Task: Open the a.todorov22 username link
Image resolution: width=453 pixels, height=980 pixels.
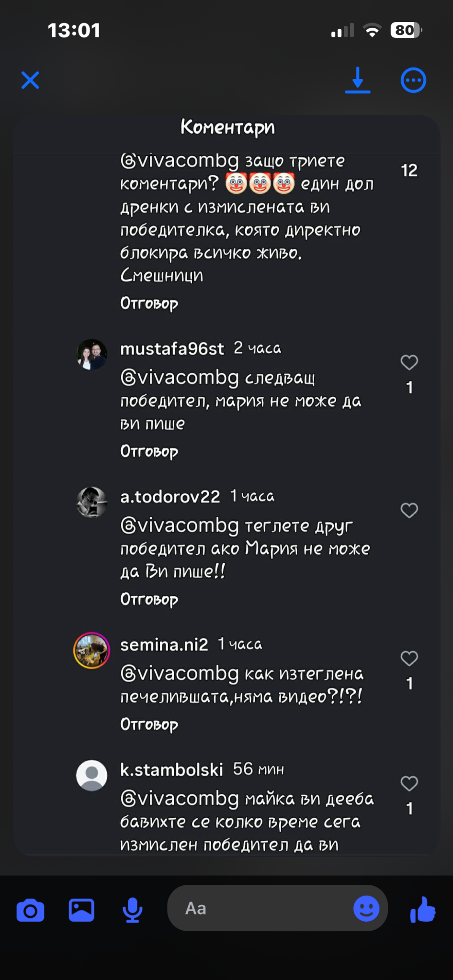Action: click(x=170, y=497)
